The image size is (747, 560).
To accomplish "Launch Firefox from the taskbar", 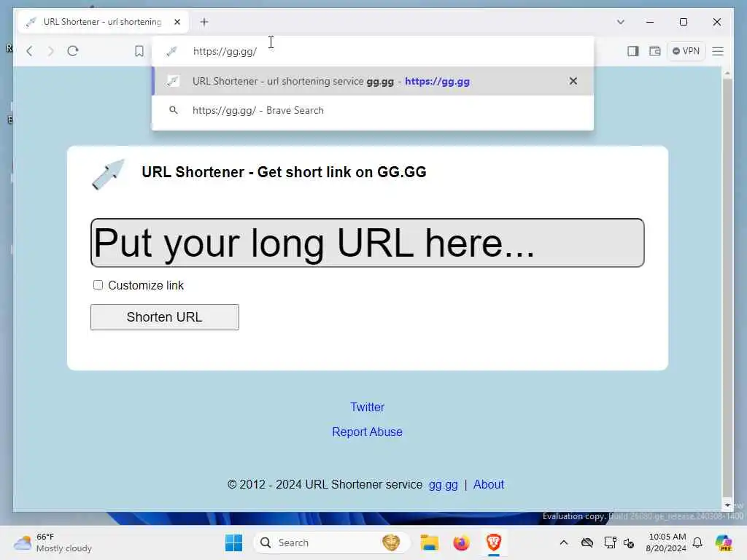I will [x=461, y=542].
